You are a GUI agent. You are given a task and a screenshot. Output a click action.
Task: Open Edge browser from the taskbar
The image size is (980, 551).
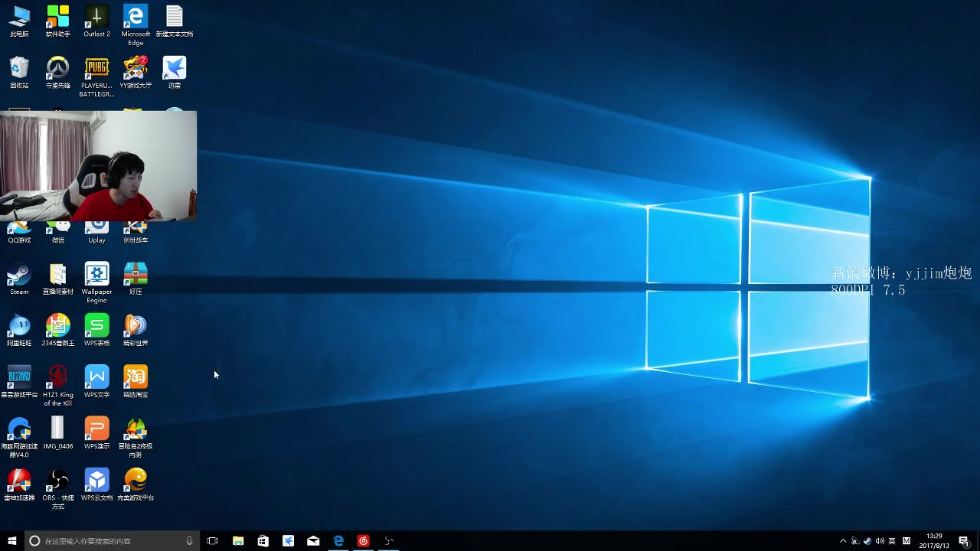point(338,540)
